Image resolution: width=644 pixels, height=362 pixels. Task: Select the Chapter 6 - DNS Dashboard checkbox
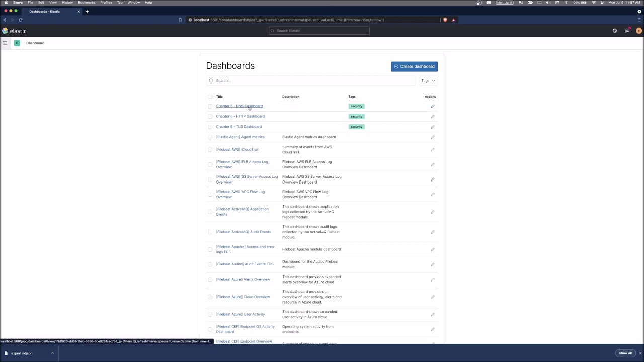pyautogui.click(x=210, y=106)
